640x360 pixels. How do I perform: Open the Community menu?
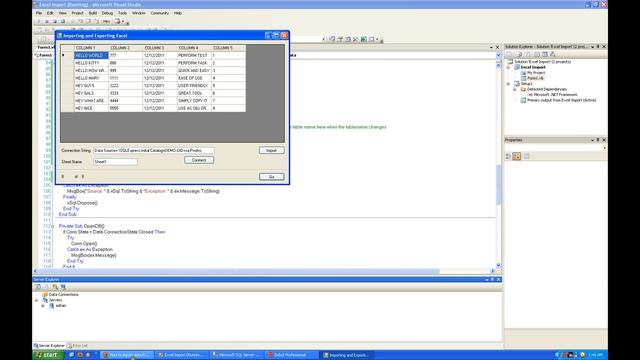point(160,13)
